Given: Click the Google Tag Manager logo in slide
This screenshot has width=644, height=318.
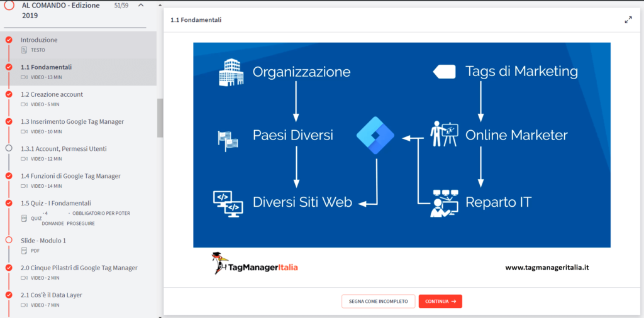Looking at the screenshot, I should (375, 135).
